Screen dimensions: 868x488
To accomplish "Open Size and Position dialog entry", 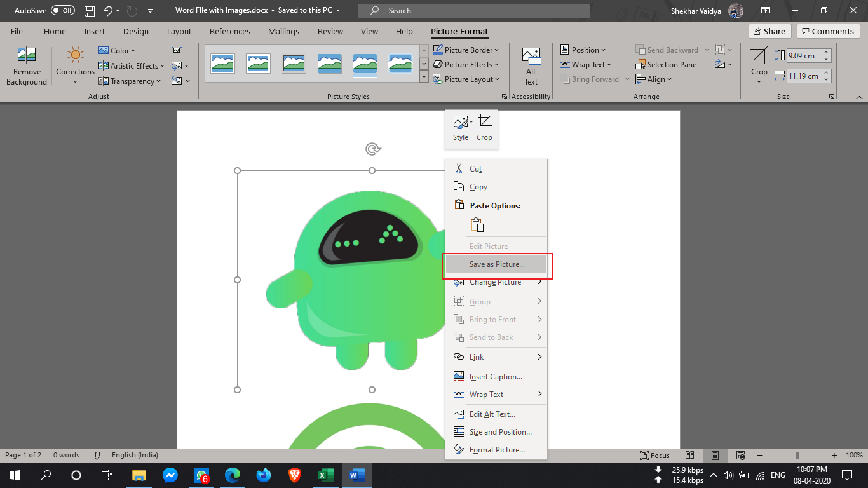I will point(496,432).
